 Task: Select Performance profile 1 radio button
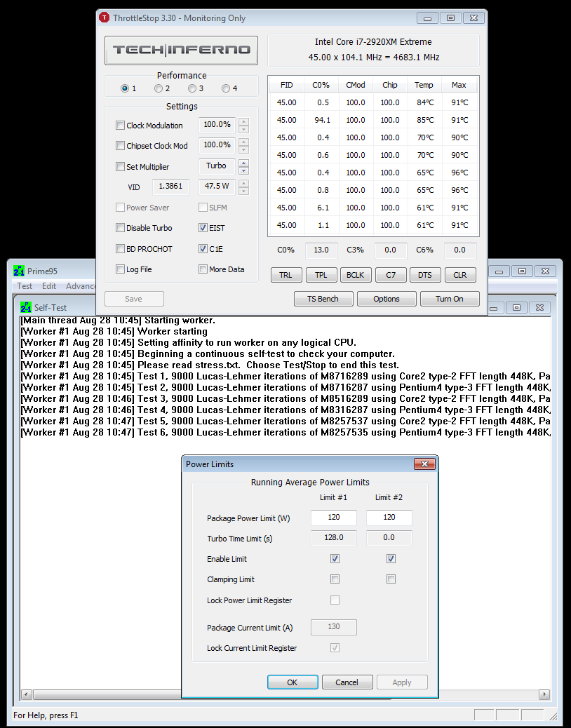pyautogui.click(x=124, y=88)
